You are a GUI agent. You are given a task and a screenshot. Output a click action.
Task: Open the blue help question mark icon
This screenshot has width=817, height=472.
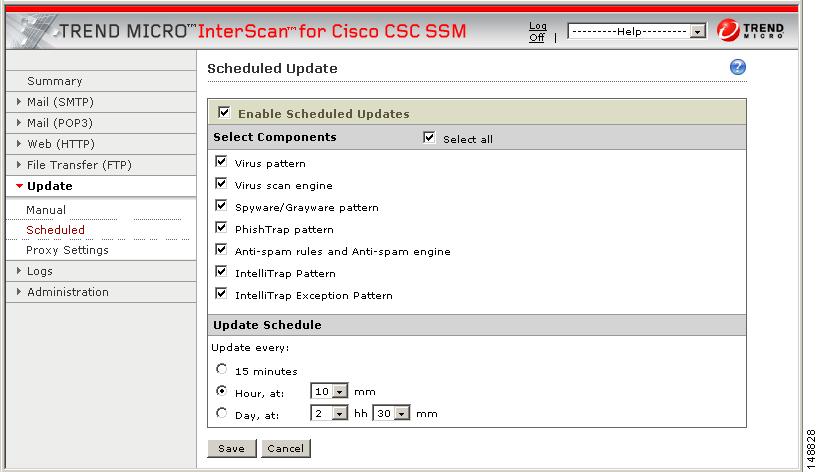coord(737,67)
